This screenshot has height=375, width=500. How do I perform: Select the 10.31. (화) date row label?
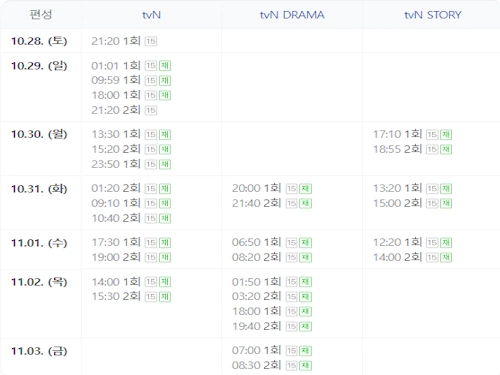coord(39,189)
